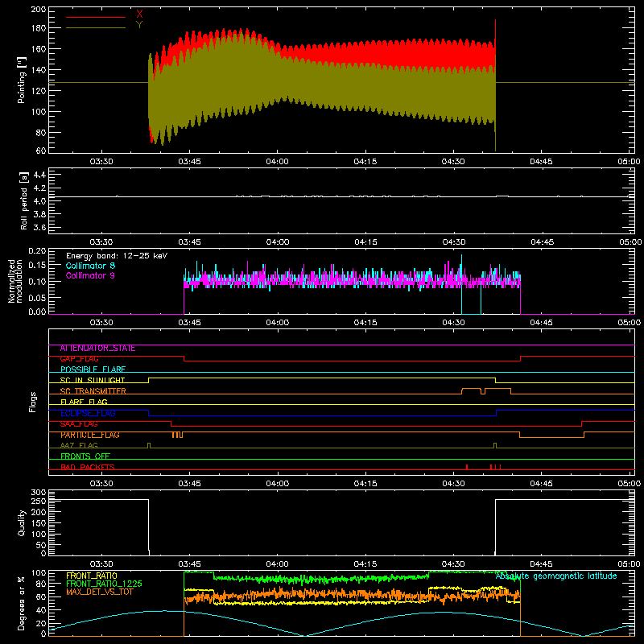
Task: Click the 05:00 time label under Quality plot
Action: [x=630, y=564]
